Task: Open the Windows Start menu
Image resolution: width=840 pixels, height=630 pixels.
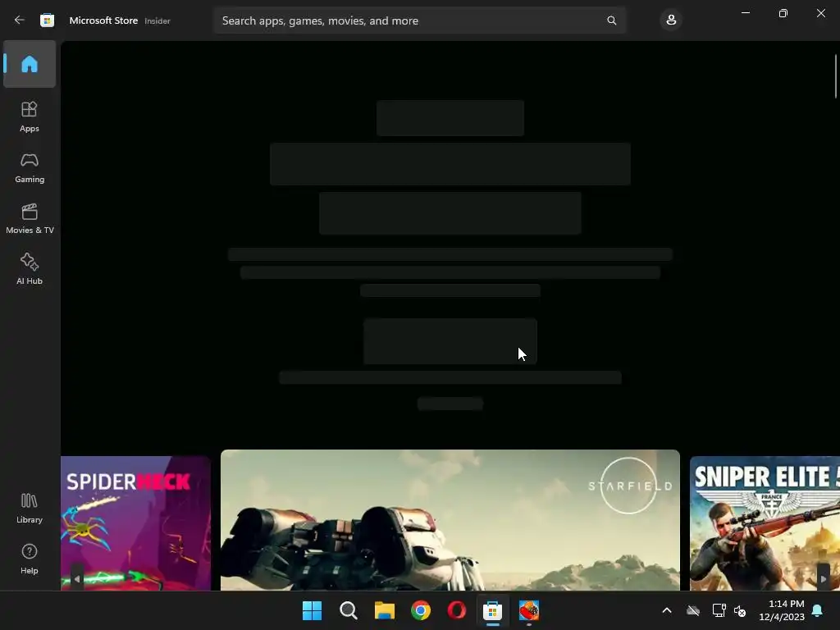Action: (x=312, y=610)
